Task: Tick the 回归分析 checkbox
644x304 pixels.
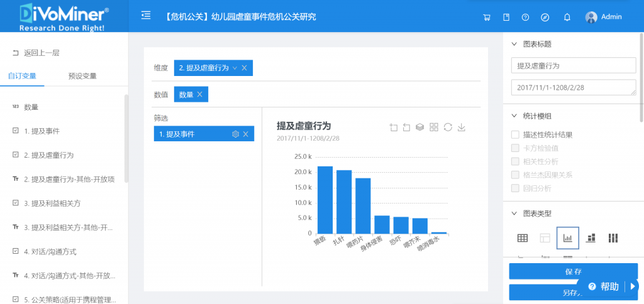Action: pos(515,188)
